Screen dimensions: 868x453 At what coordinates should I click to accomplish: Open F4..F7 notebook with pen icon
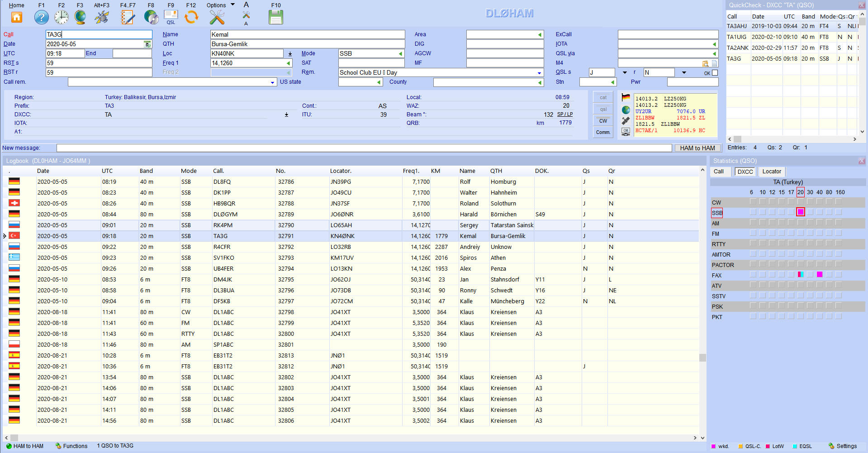[x=128, y=17]
